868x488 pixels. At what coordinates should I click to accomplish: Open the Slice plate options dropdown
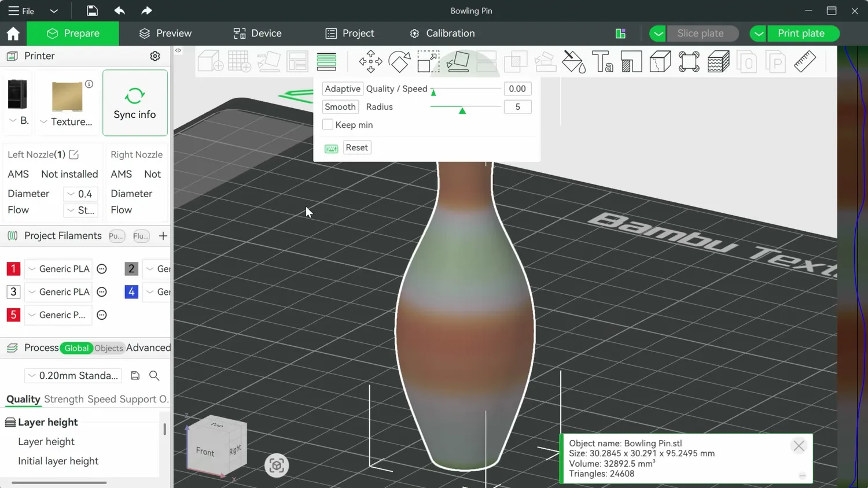coord(657,34)
